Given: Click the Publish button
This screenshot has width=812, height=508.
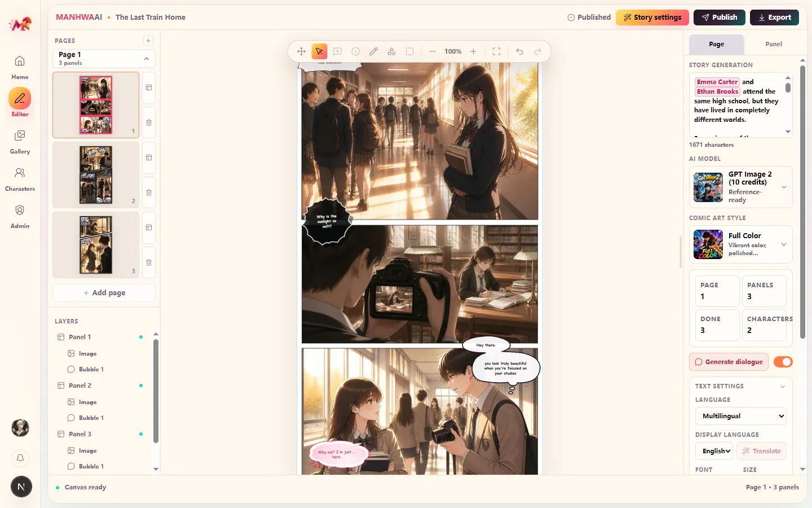Looking at the screenshot, I should 719,17.
